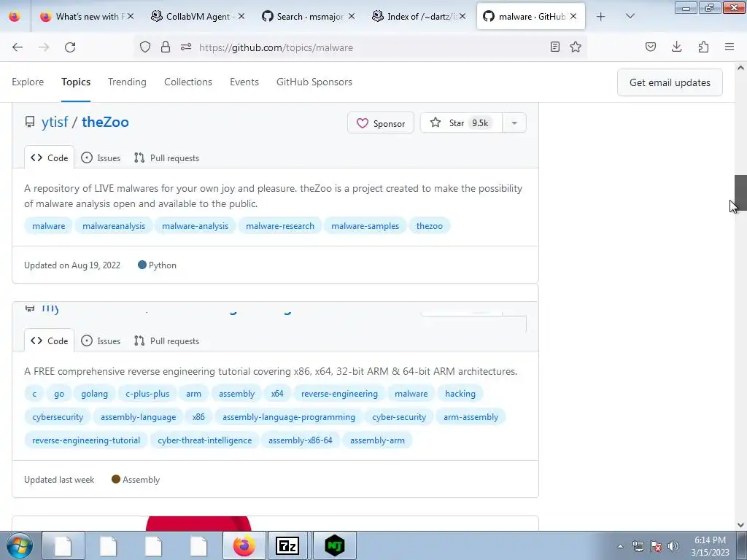Screen dimensions: 747x560
Task: Expand the star lists dropdown for theZoo
Action: 514,123
